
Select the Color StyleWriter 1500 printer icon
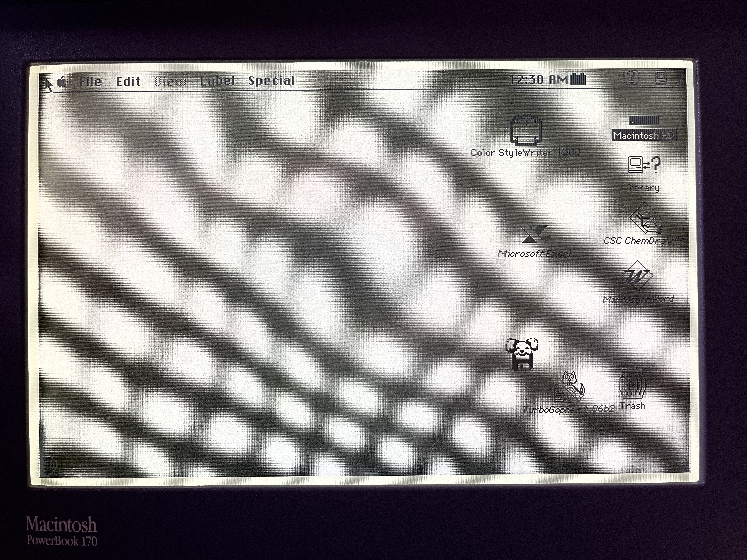click(x=526, y=130)
